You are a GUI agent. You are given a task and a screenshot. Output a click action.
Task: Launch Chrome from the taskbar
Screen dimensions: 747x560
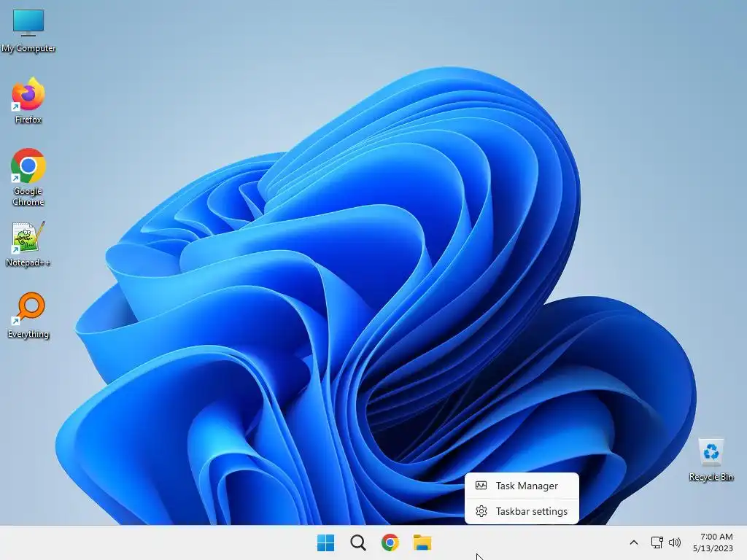[x=390, y=542]
